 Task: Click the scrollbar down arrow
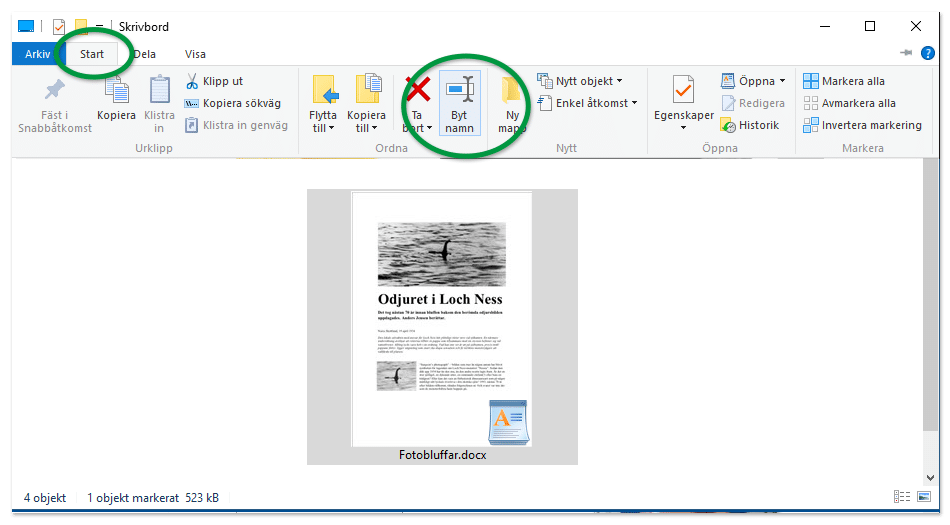(931, 478)
